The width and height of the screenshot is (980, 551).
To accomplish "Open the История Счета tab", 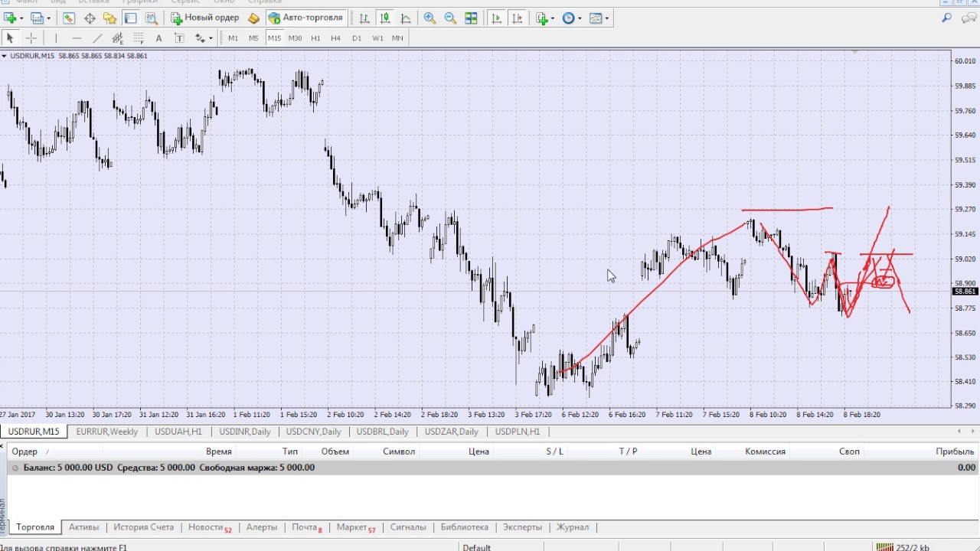I will click(144, 527).
